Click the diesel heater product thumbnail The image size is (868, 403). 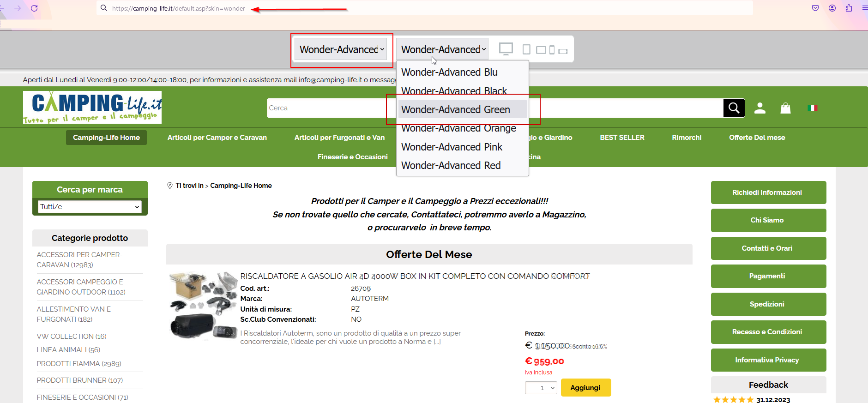(x=204, y=305)
